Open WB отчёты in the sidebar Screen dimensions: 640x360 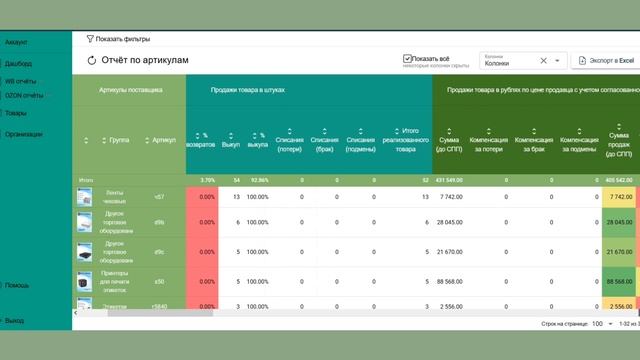pos(20,81)
